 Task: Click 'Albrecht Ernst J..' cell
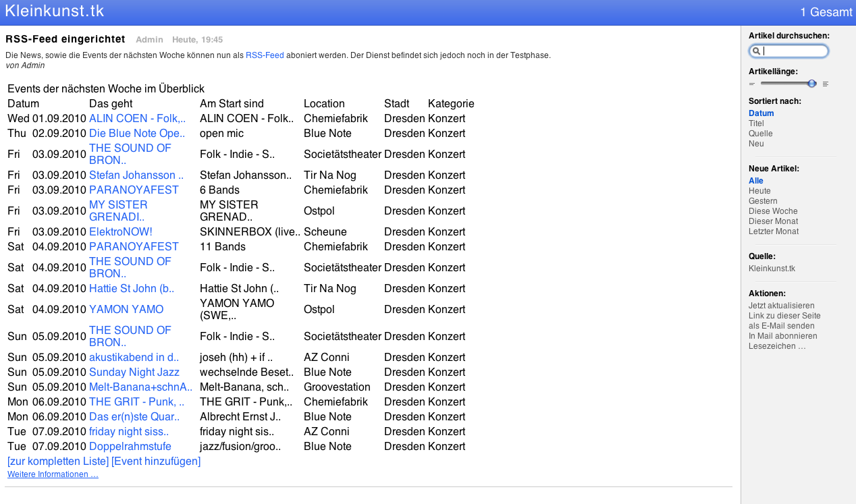[x=240, y=416]
